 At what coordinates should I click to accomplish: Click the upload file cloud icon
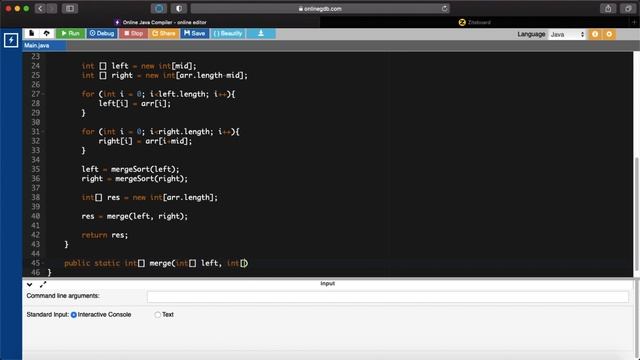46,33
